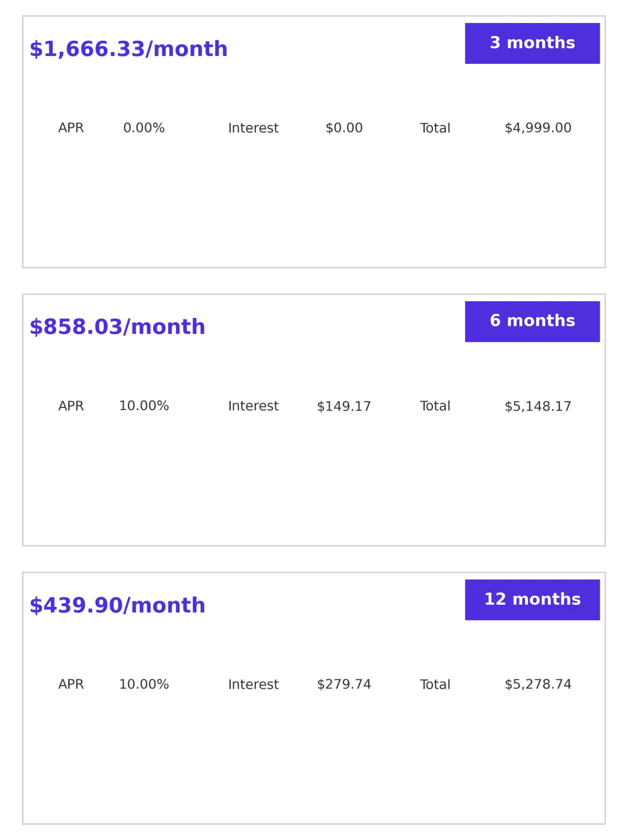The width and height of the screenshot is (628, 840).
Task: Choose the 6 months plan badge
Action: (532, 321)
